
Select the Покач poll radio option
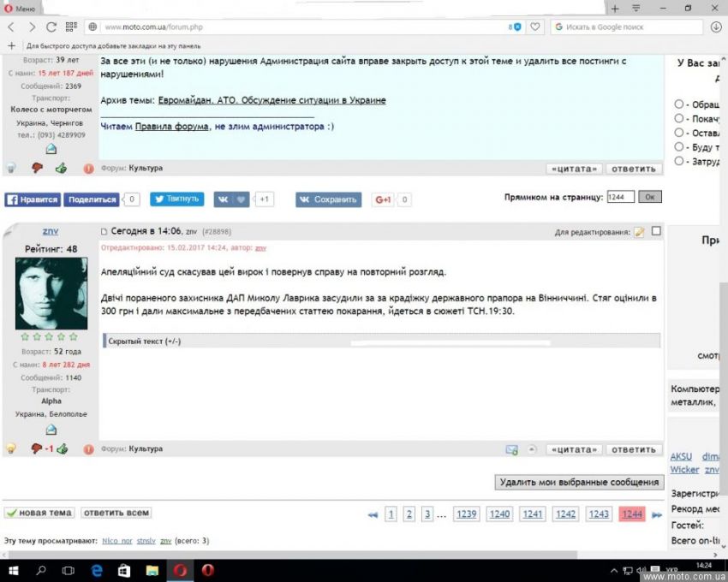679,118
